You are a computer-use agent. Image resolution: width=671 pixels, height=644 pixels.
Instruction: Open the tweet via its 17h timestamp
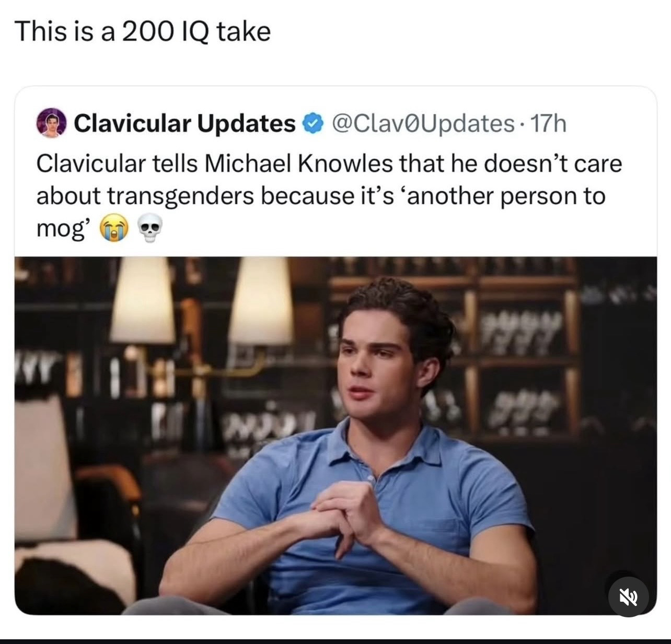click(548, 123)
